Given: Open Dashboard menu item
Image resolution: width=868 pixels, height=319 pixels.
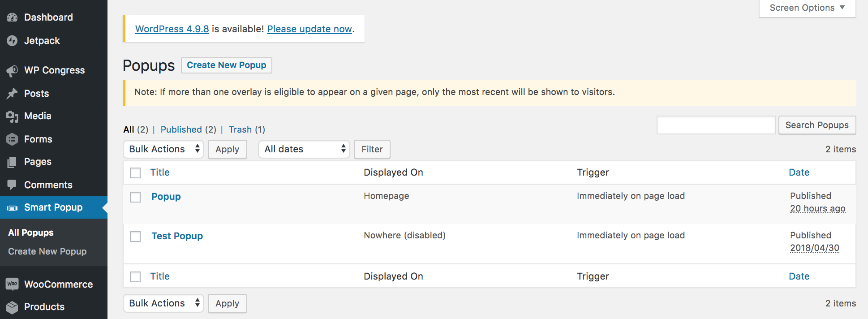Looking at the screenshot, I should (x=48, y=17).
